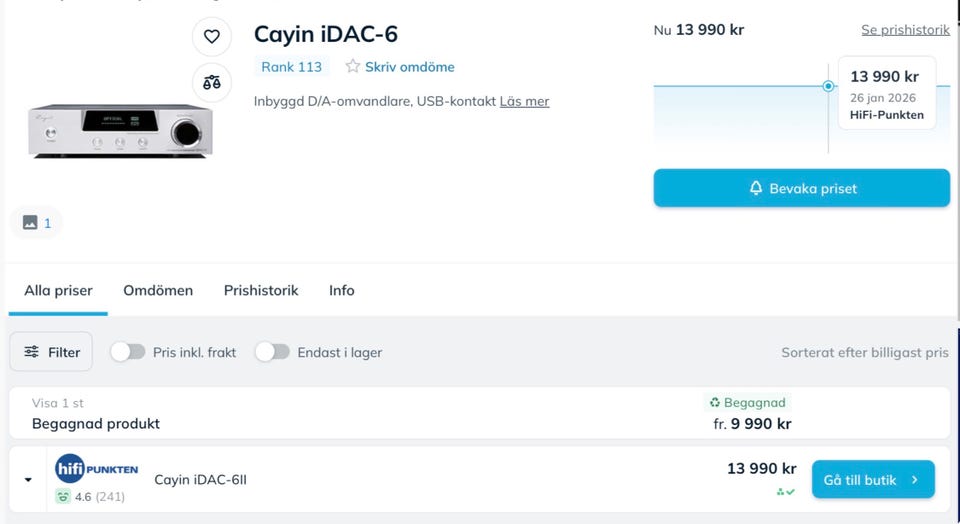Open Sorterat efter billigast pris sorting
This screenshot has width=960, height=524.
864,353
